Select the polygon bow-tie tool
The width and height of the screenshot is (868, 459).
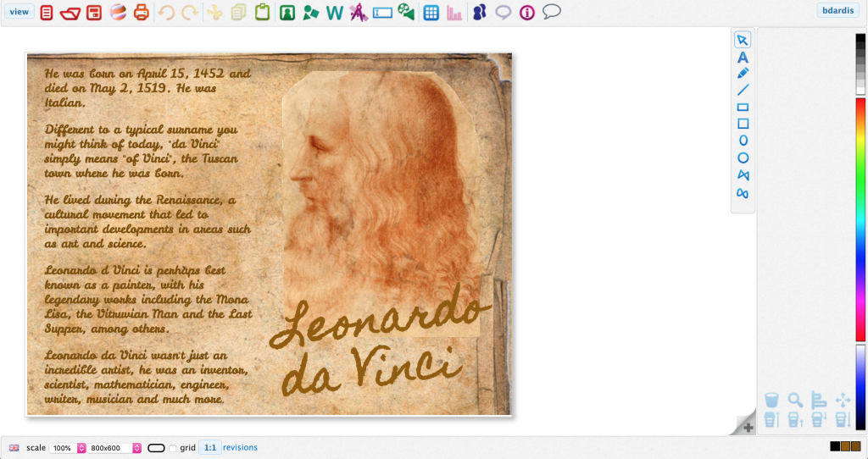(x=743, y=175)
